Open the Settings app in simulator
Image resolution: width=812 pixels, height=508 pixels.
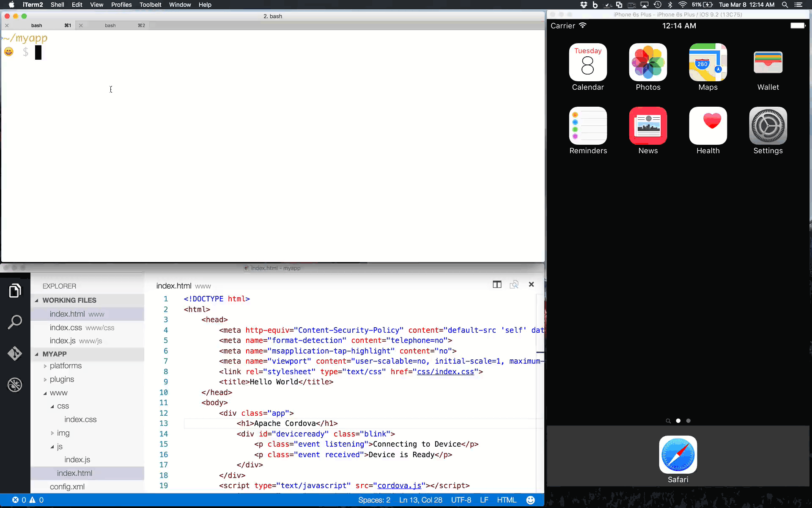pyautogui.click(x=768, y=126)
